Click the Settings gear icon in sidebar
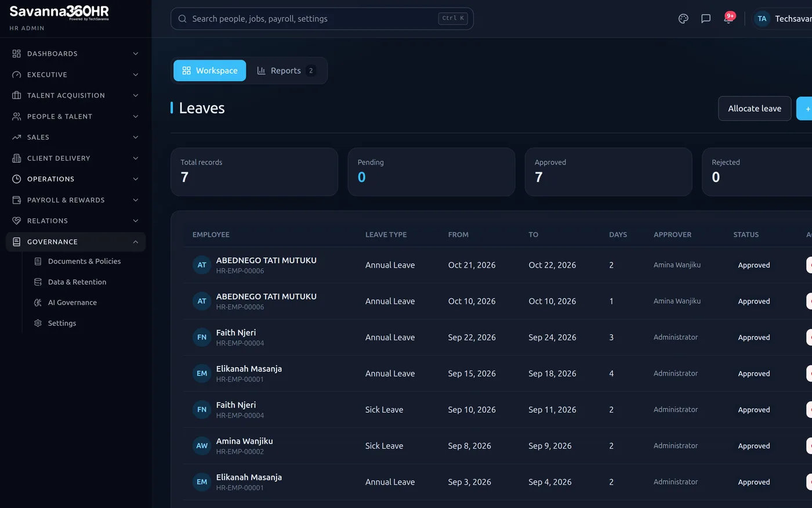This screenshot has height=508, width=812. pyautogui.click(x=38, y=323)
